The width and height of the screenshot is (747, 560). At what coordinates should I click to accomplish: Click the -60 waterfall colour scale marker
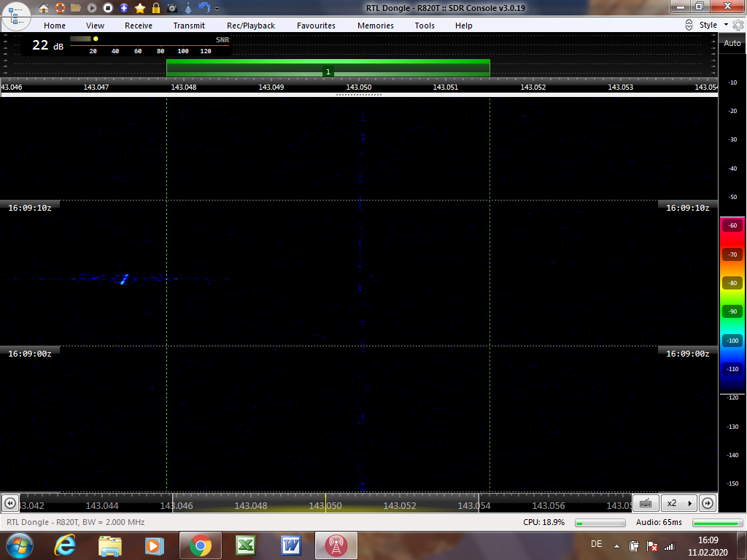(732, 225)
